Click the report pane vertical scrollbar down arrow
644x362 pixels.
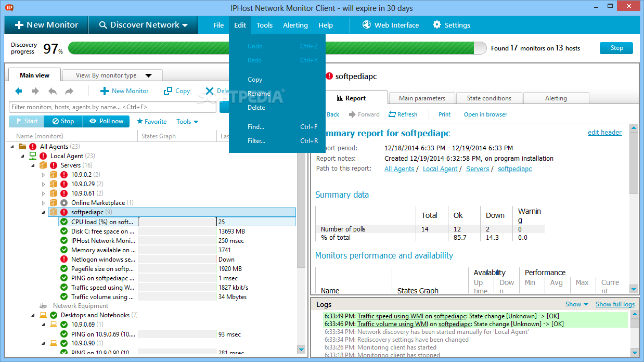click(634, 289)
